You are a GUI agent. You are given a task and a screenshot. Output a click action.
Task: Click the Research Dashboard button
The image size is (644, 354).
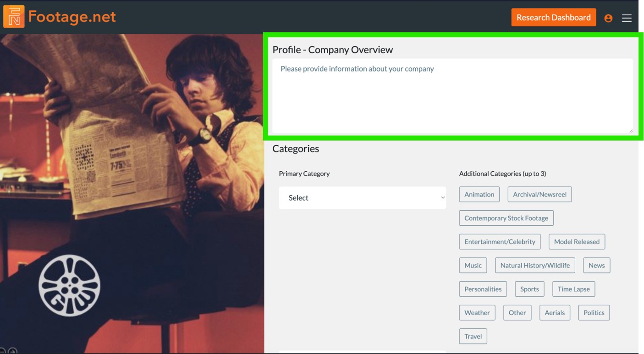point(554,17)
